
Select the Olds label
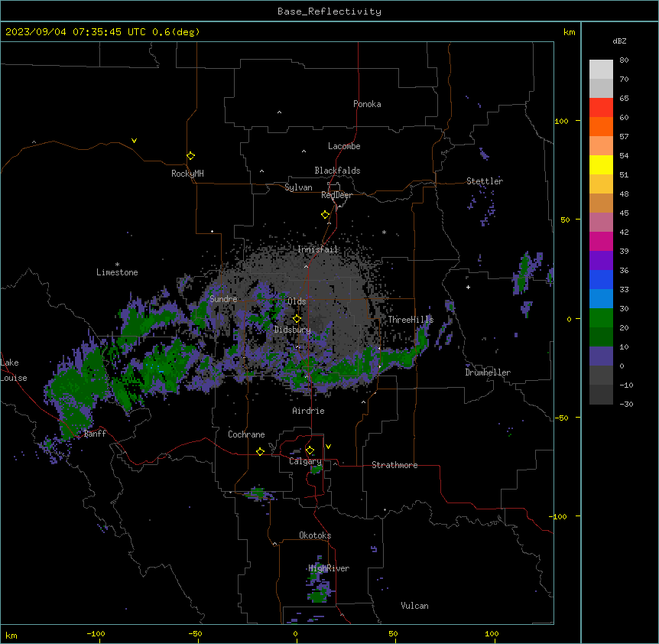[297, 301]
